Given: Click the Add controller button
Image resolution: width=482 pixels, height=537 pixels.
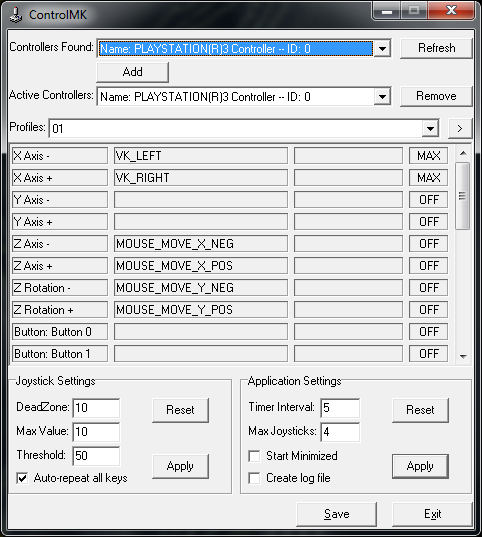Looking at the screenshot, I should coord(133,72).
